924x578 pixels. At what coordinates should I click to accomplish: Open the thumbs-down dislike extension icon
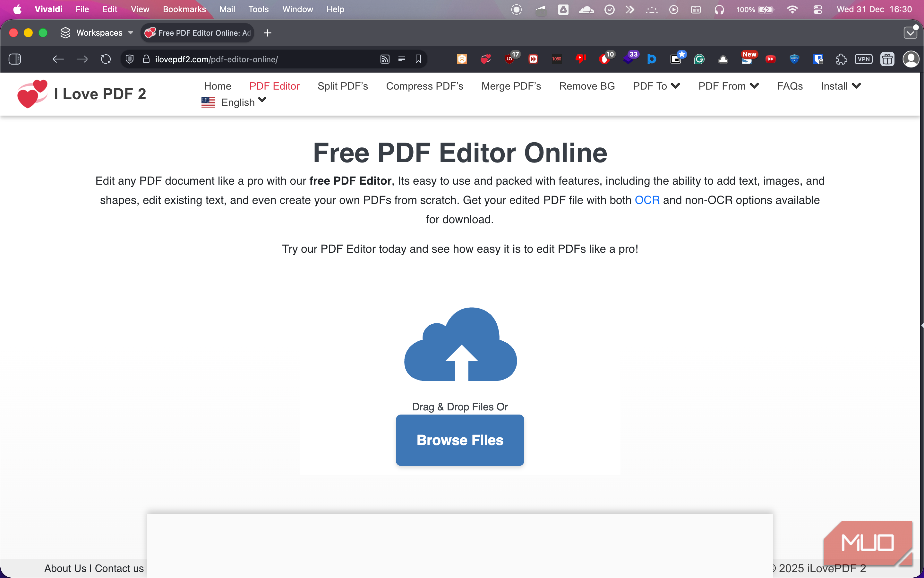pos(581,59)
